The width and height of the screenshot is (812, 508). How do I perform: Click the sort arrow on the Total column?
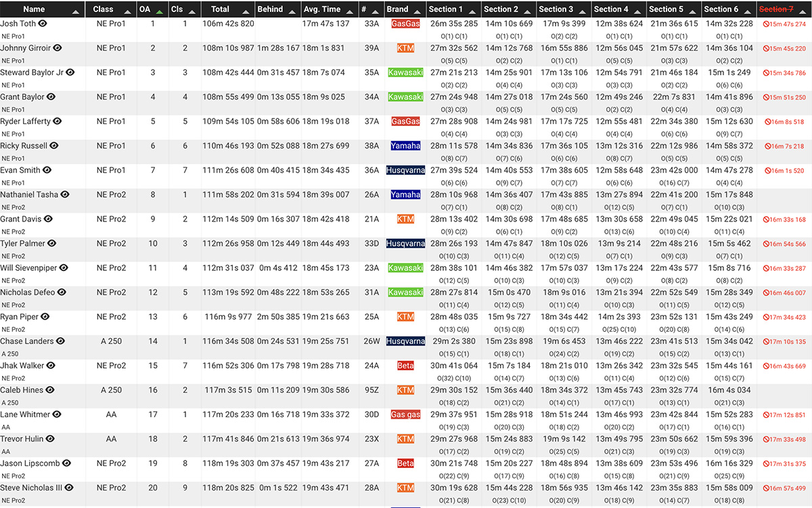tap(244, 12)
